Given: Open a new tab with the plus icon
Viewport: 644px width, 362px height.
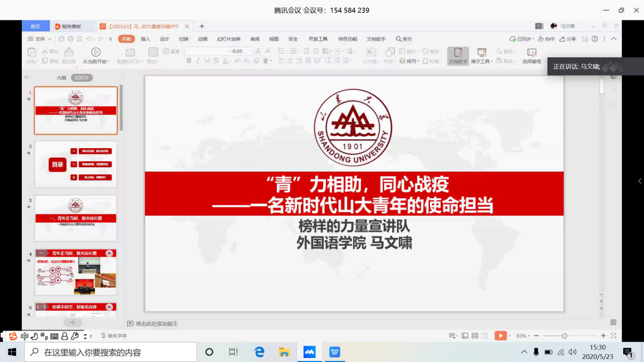Looking at the screenshot, I should 202,26.
